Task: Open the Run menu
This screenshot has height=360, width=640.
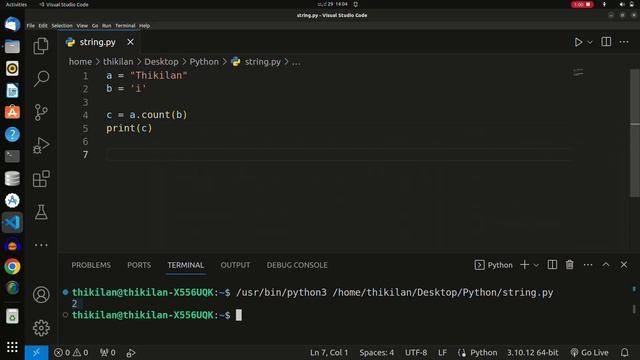Action: pyautogui.click(x=107, y=26)
